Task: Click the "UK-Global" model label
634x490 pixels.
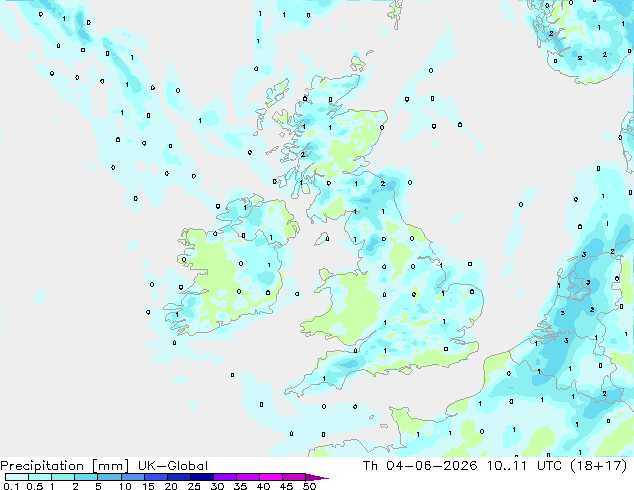Action: (173, 466)
